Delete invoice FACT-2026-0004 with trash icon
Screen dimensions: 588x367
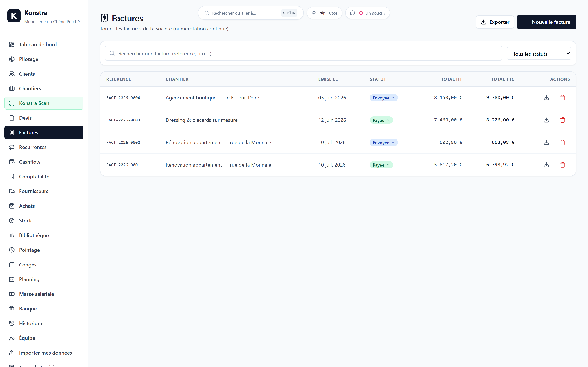(x=562, y=98)
